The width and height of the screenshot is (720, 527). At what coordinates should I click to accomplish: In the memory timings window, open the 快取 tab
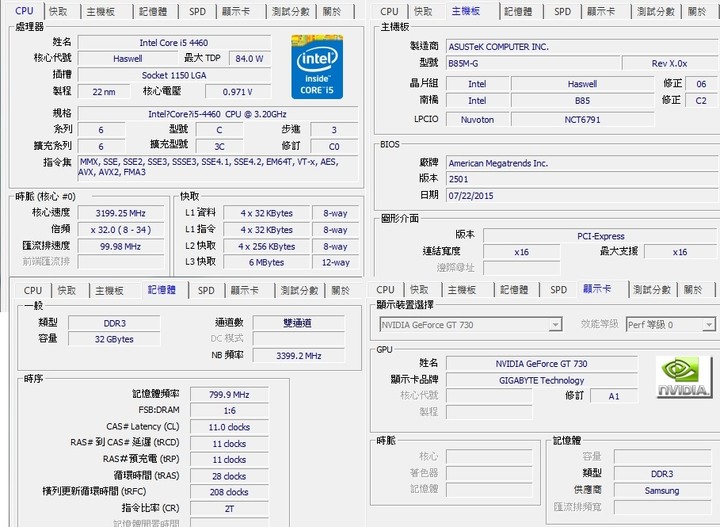(67, 291)
